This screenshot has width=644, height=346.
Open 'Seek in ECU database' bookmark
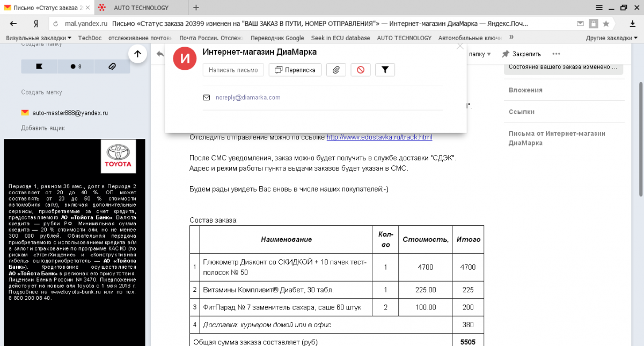pyautogui.click(x=340, y=38)
